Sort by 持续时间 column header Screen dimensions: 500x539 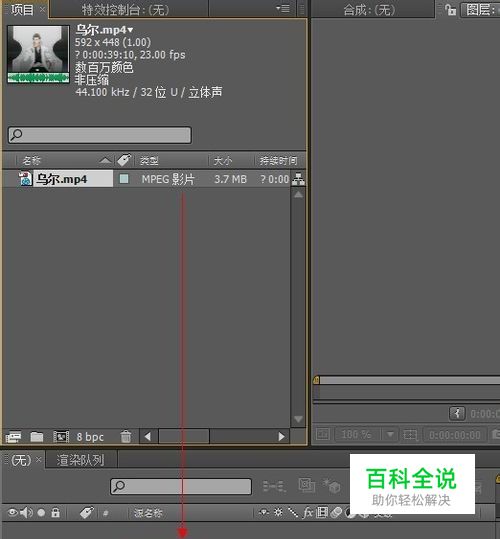278,160
